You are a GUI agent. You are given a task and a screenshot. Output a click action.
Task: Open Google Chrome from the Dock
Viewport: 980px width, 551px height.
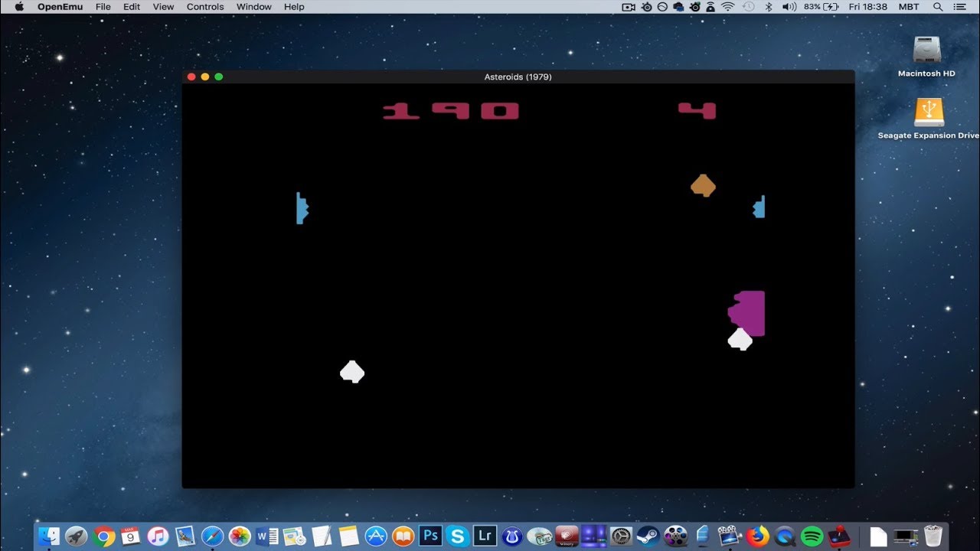tap(103, 536)
